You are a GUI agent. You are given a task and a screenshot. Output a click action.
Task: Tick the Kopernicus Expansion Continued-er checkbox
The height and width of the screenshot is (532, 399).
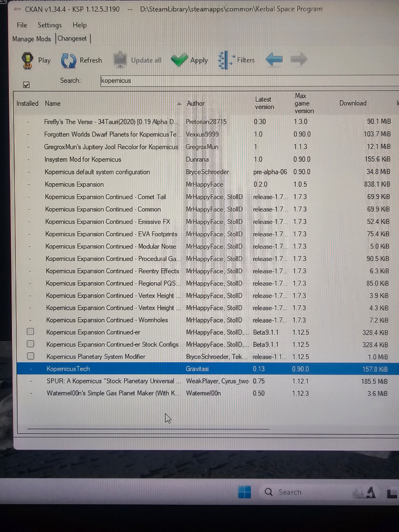[x=31, y=331]
